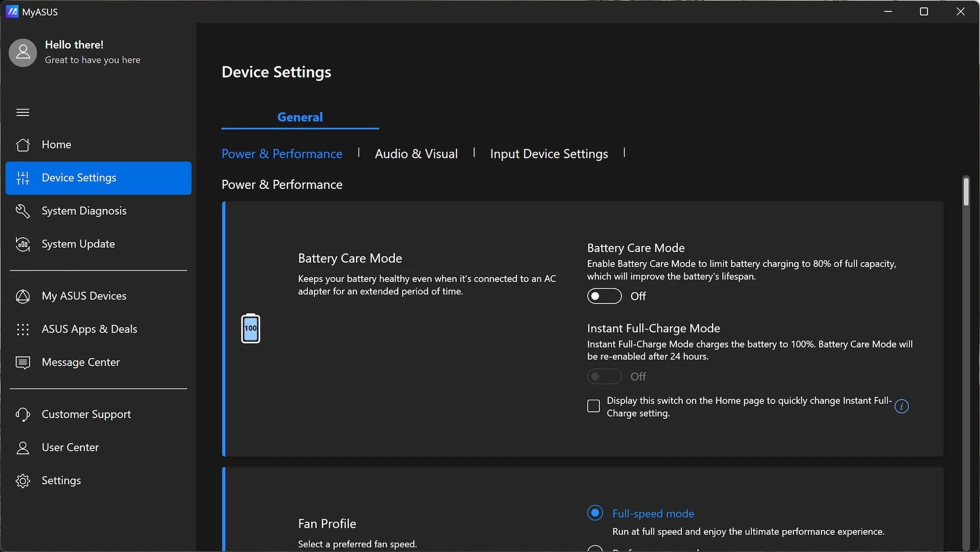The image size is (980, 552).
Task: Close the MyASUS window
Action: tap(961, 11)
